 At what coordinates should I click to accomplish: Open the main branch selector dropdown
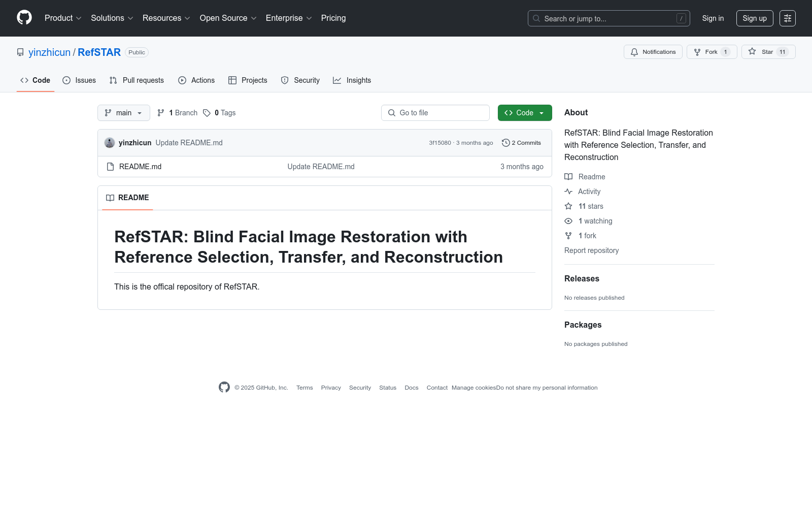124,113
